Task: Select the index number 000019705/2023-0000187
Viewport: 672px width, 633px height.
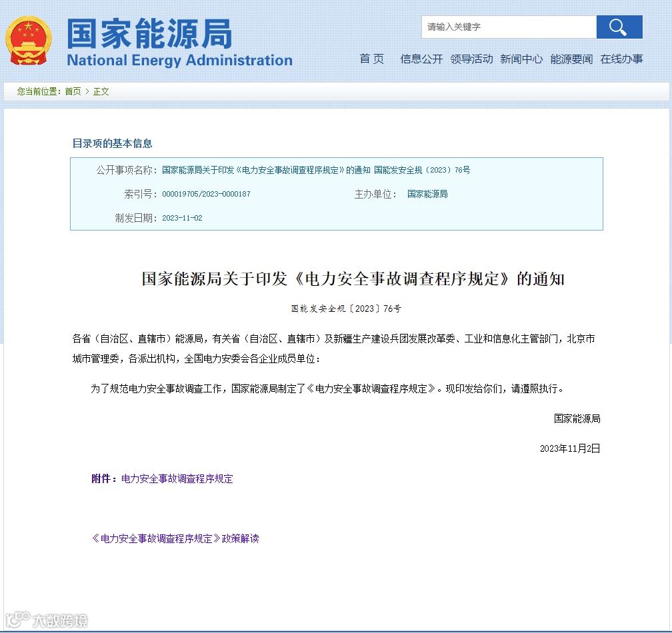Action: coord(206,194)
